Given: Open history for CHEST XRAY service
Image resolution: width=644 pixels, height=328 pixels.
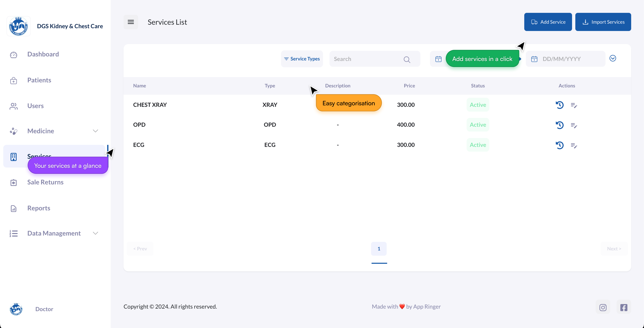Looking at the screenshot, I should click(x=559, y=105).
